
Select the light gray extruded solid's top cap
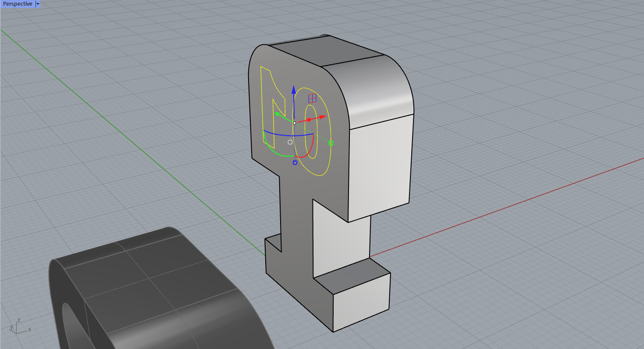click(327, 51)
